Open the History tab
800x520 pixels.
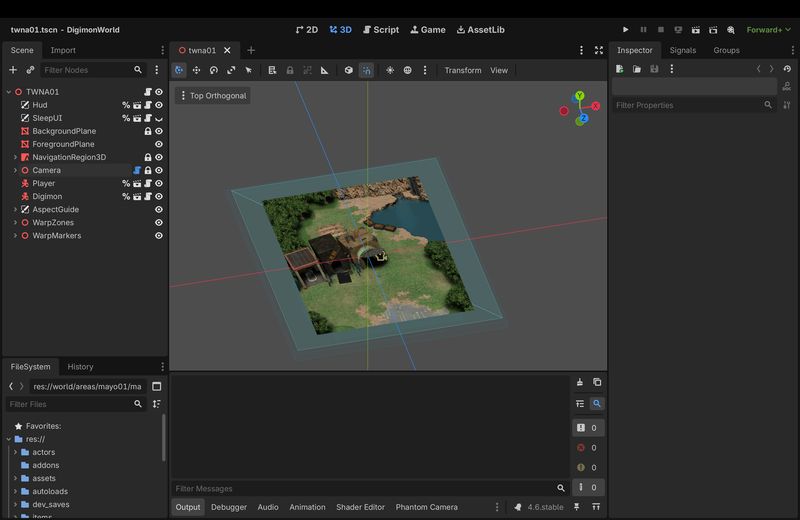tap(80, 366)
